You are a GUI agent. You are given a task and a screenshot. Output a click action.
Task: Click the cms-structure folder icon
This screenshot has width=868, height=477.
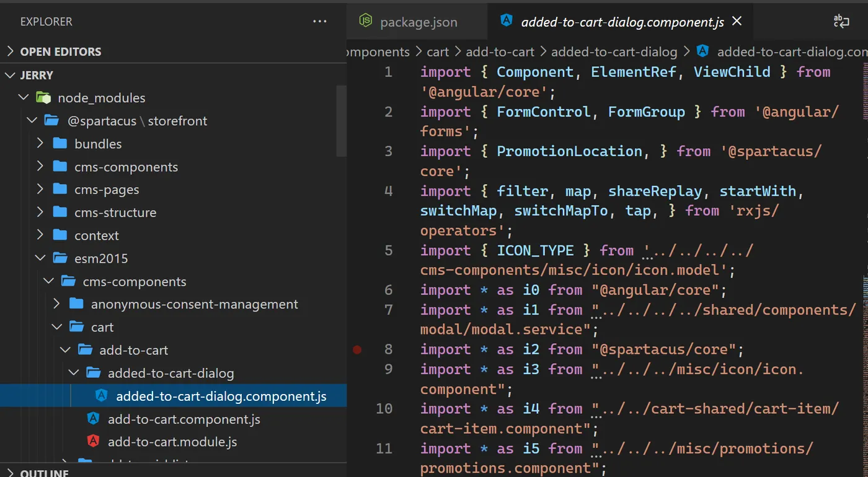click(60, 212)
